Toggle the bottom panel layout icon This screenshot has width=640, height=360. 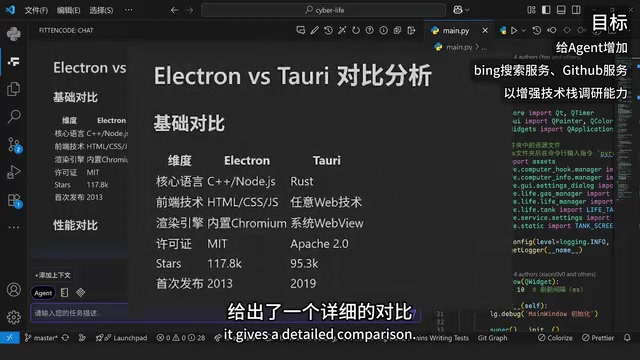pos(561,10)
